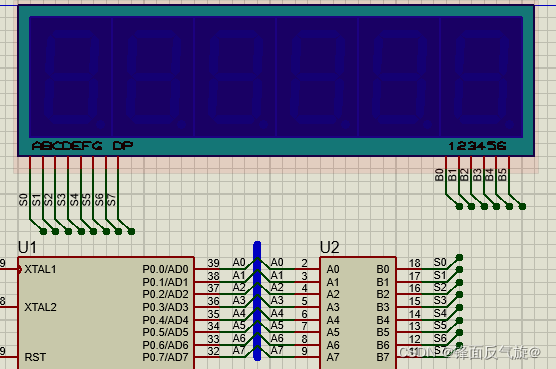
Task: Click the 123456 digit select label
Action: click(477, 146)
